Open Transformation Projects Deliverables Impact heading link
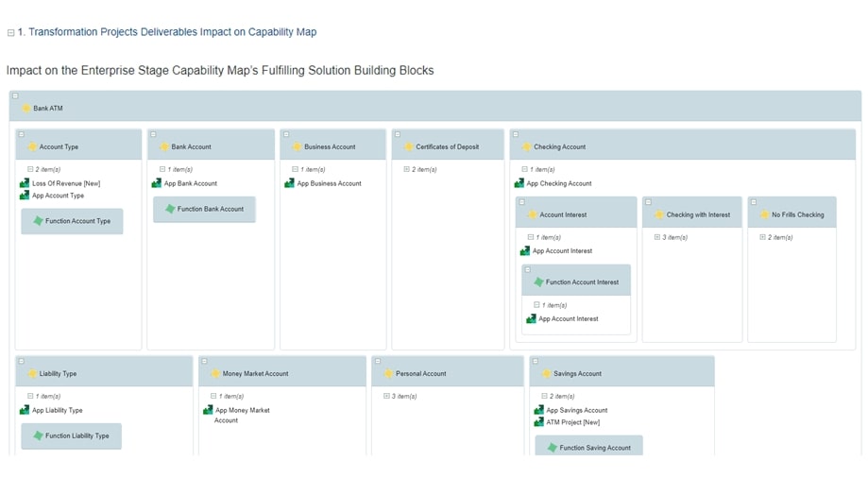This screenshot has height=478, width=868. click(x=172, y=32)
